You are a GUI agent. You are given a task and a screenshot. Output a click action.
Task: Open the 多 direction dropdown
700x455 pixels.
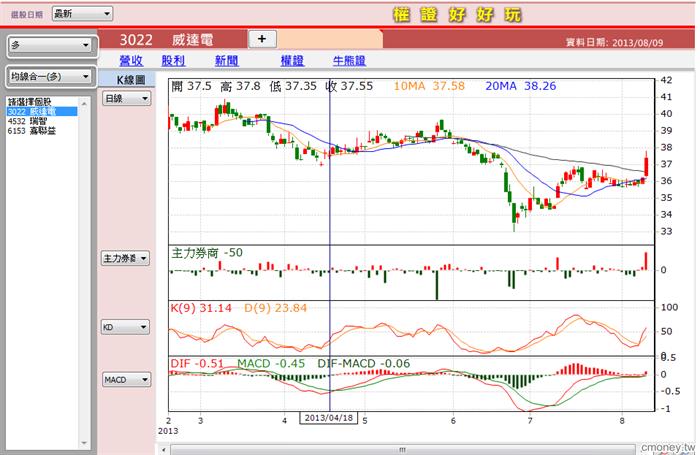pos(51,45)
